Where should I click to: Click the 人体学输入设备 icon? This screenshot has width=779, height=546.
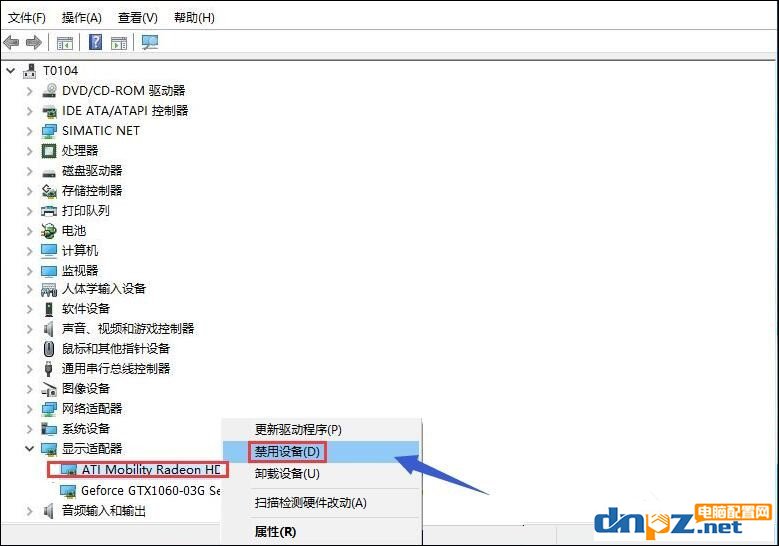pyautogui.click(x=49, y=289)
